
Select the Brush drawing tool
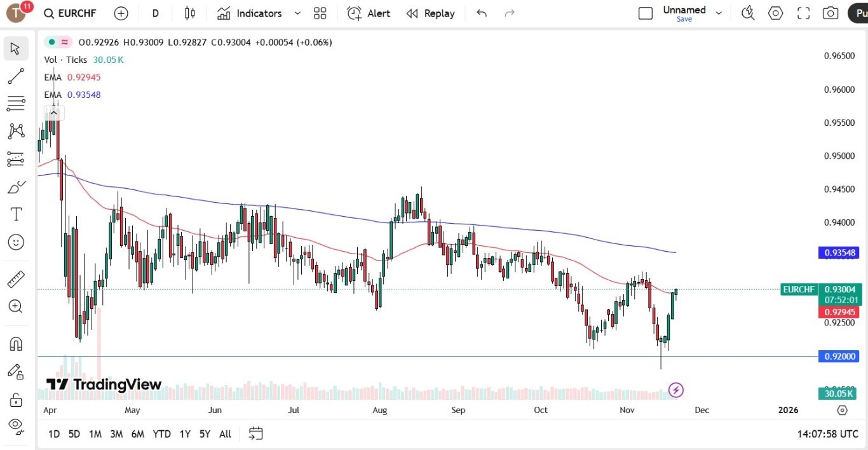[16, 187]
